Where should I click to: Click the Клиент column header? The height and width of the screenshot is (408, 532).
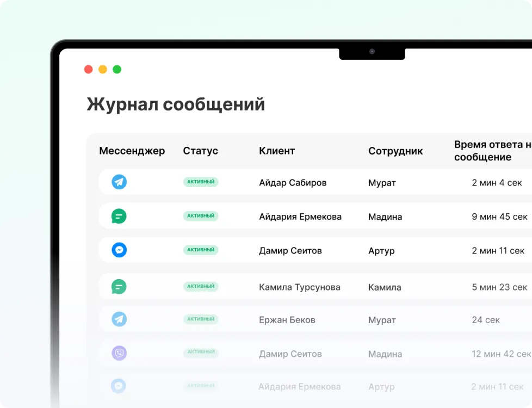pyautogui.click(x=277, y=151)
